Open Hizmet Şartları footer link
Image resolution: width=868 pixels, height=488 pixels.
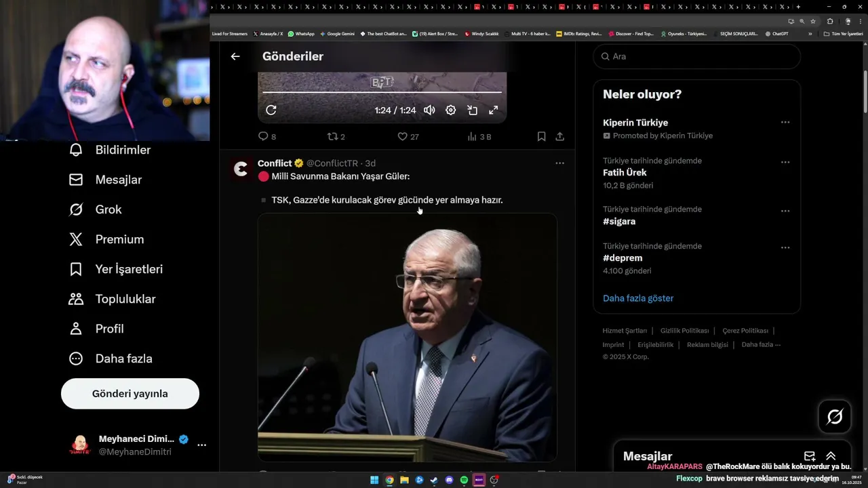tap(625, 331)
